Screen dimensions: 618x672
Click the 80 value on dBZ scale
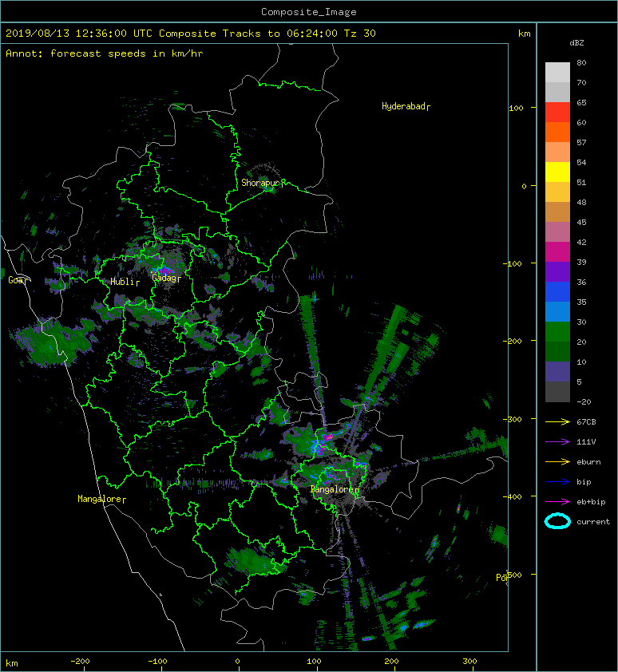pyautogui.click(x=581, y=62)
